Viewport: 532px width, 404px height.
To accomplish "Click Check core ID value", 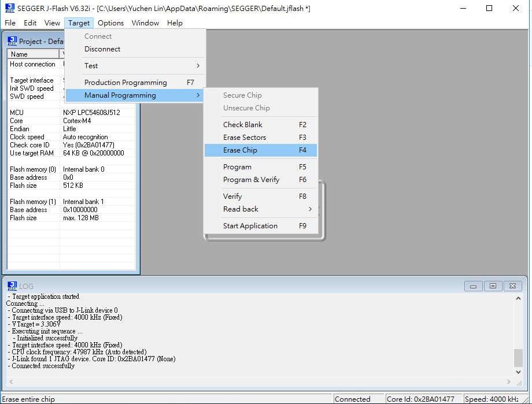I will 88,145.
